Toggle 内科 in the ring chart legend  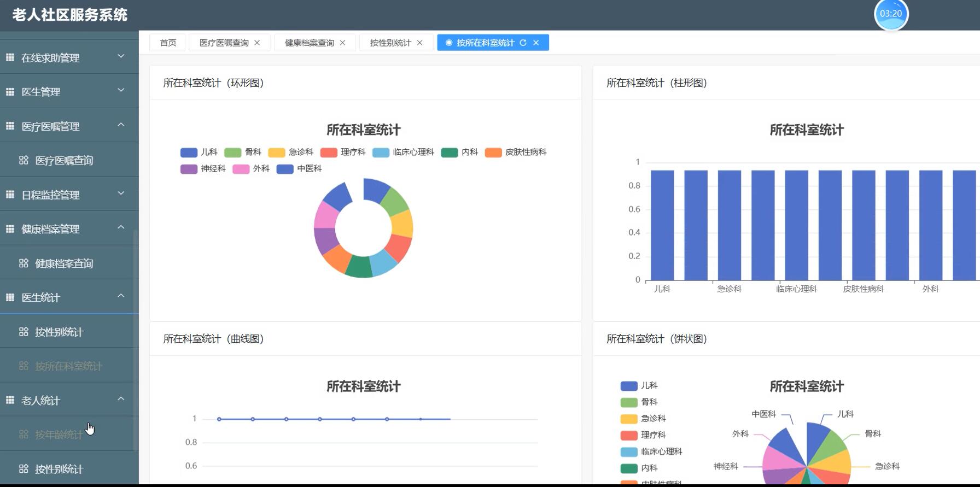460,152
